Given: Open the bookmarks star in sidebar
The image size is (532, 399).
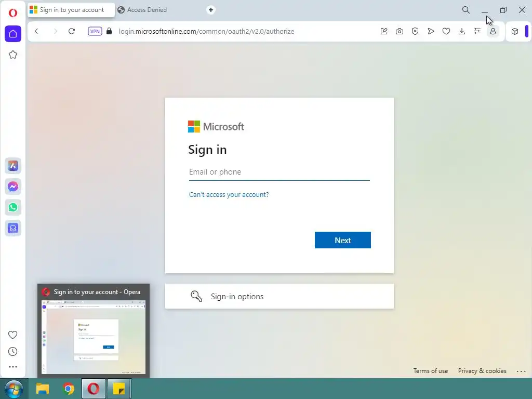Looking at the screenshot, I should [13, 55].
